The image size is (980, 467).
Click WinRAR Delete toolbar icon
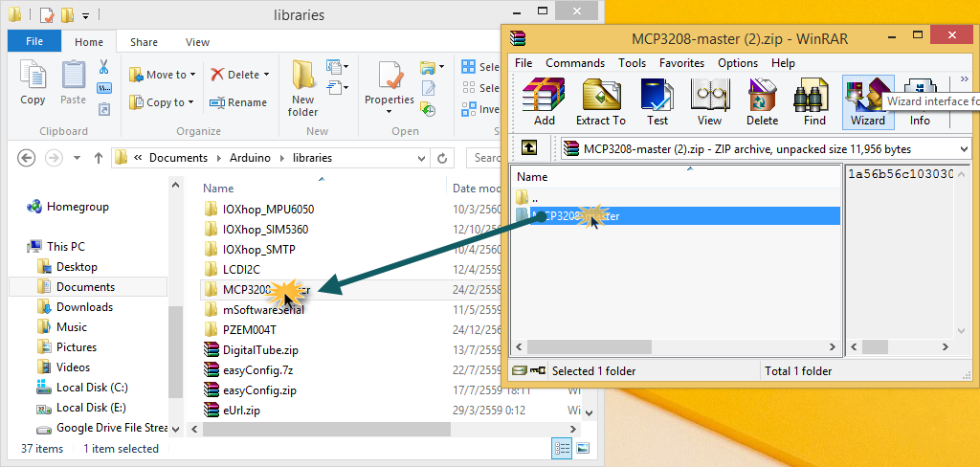[x=762, y=95]
